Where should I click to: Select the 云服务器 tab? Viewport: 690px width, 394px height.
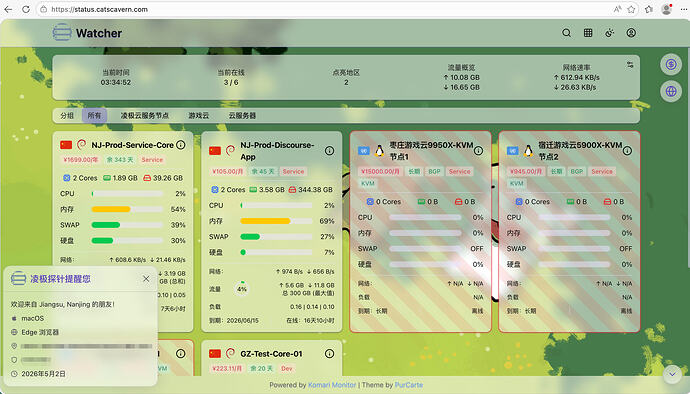coord(242,116)
